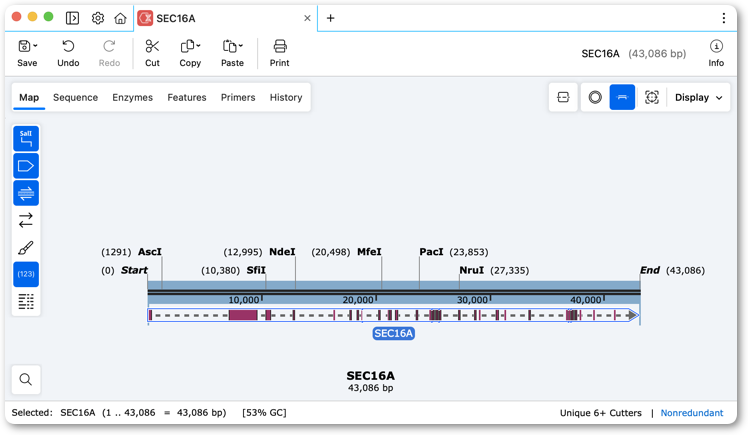Select the SfiI restriction site label
748x435 pixels.
coord(256,270)
